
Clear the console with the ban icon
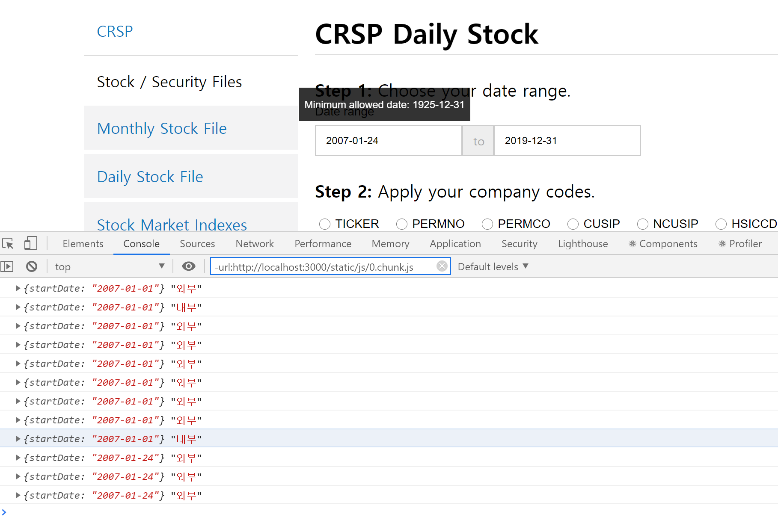32,267
